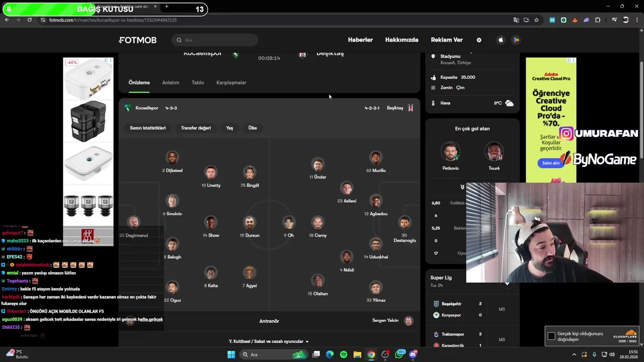
Task: Select player Keita's avatar
Action: [x=211, y=273]
